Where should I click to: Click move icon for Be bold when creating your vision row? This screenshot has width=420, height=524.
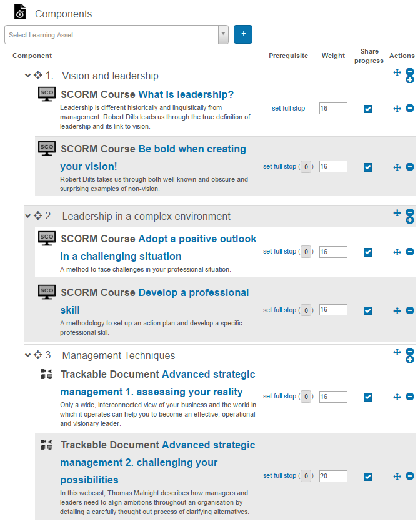click(x=397, y=167)
